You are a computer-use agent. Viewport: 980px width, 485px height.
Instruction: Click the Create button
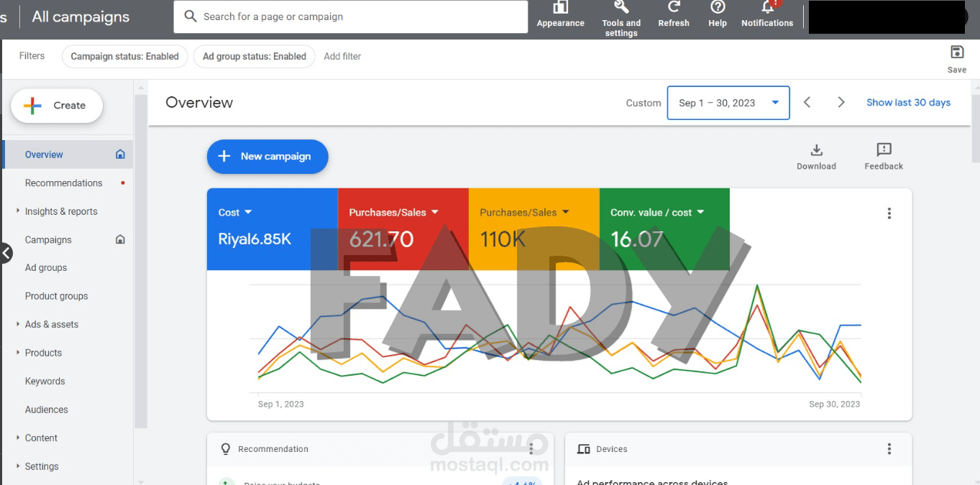[x=57, y=106]
